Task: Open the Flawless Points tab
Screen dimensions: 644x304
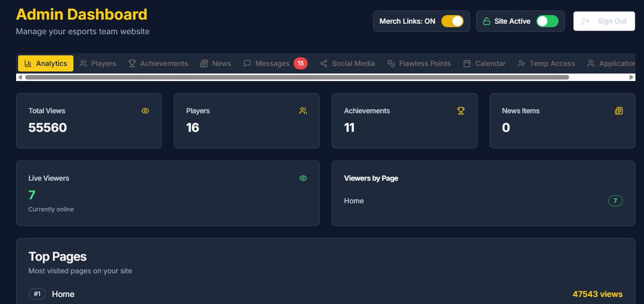Action: [x=419, y=63]
